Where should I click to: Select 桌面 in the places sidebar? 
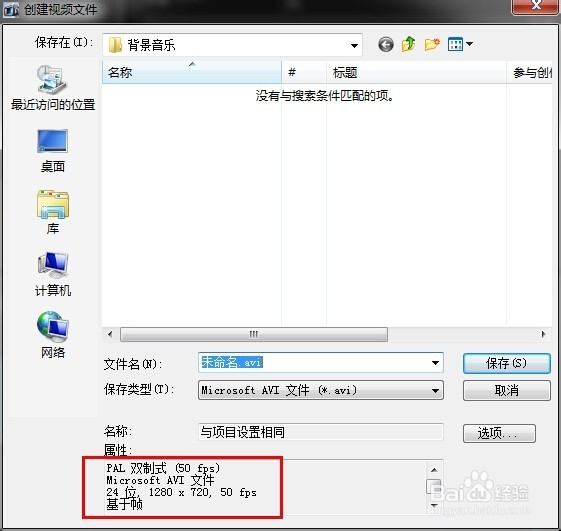[53, 151]
